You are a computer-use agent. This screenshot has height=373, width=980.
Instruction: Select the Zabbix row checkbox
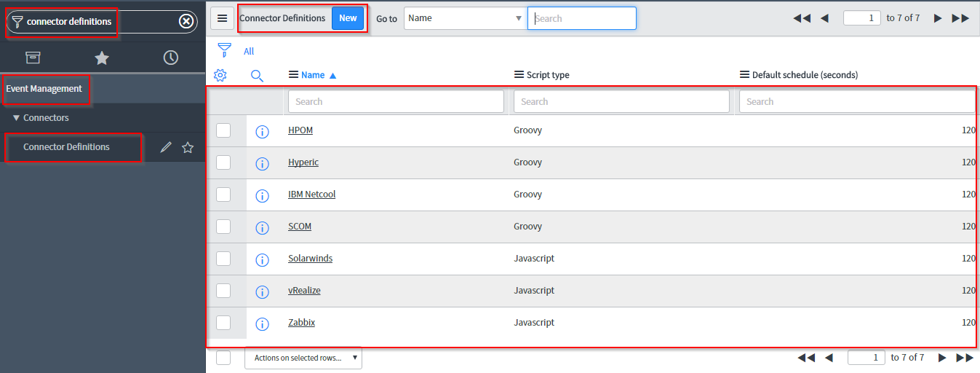point(223,323)
